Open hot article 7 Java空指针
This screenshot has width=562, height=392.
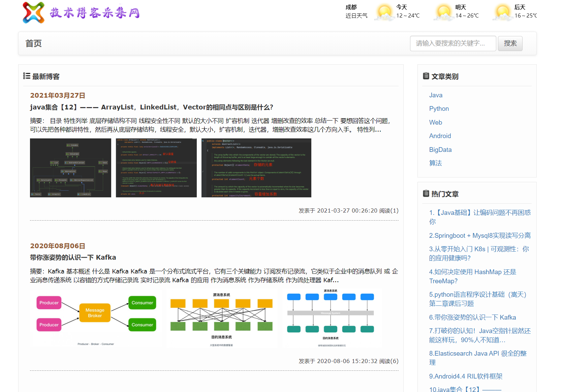pos(480,335)
